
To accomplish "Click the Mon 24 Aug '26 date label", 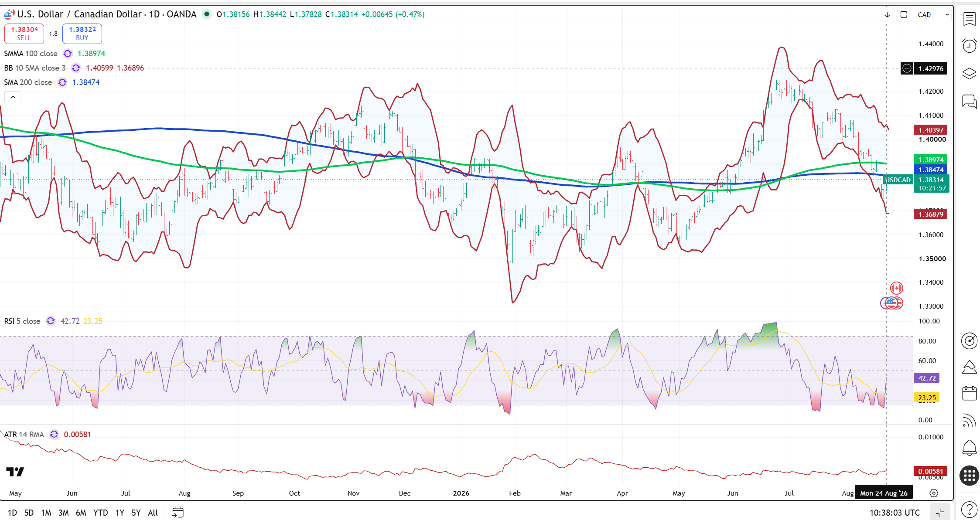I will (884, 493).
